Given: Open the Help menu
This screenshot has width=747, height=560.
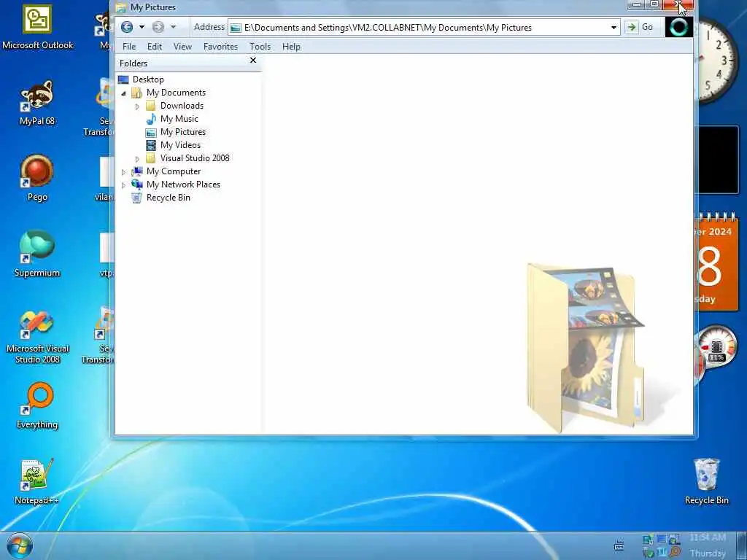Looking at the screenshot, I should click(291, 46).
